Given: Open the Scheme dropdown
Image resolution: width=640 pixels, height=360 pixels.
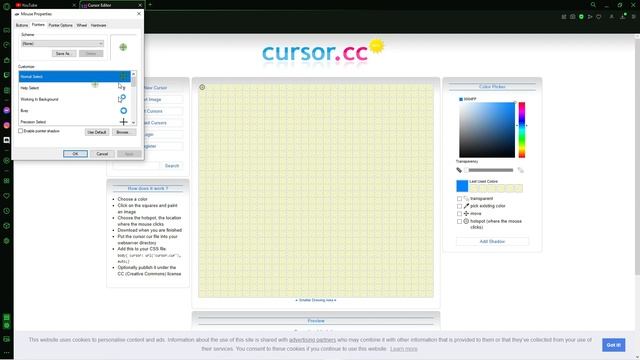Looking at the screenshot, I should coord(62,44).
